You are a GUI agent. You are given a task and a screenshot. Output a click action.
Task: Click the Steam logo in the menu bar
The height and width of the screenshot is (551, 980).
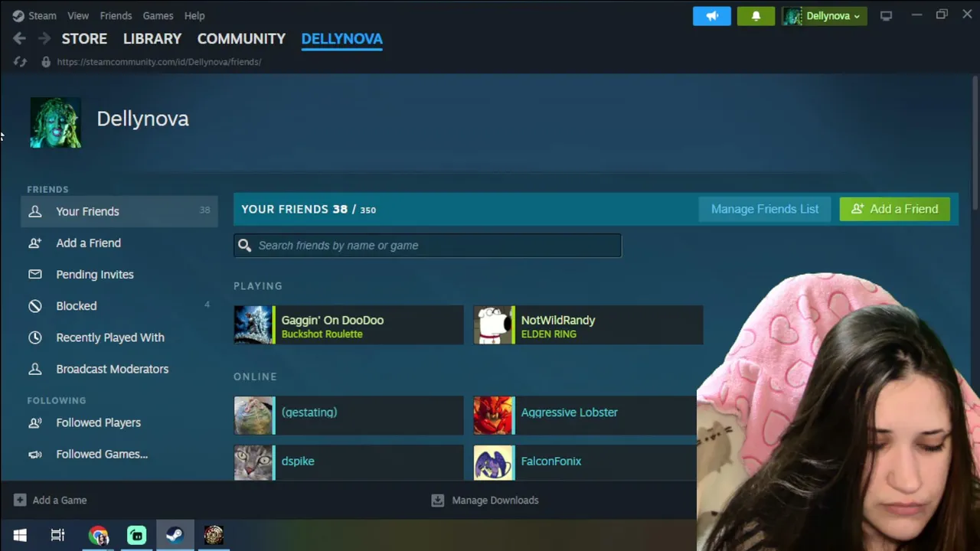pos(18,15)
